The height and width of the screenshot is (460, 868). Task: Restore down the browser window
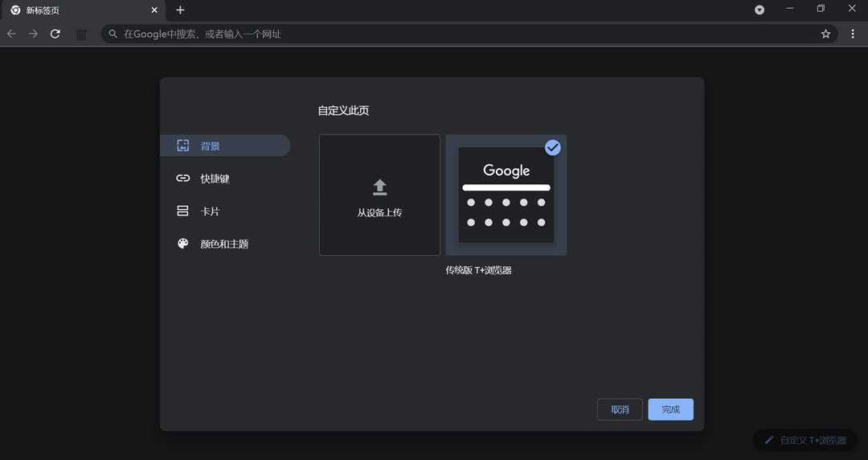pyautogui.click(x=821, y=9)
